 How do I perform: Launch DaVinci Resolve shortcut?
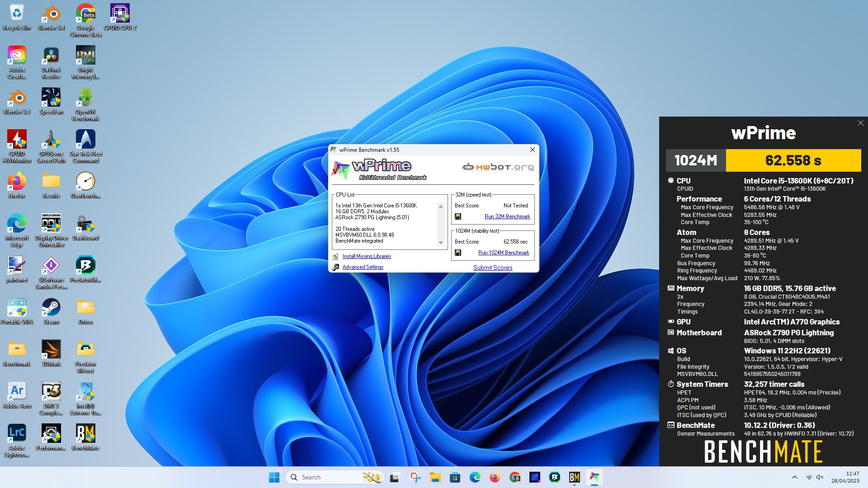pyautogui.click(x=51, y=62)
